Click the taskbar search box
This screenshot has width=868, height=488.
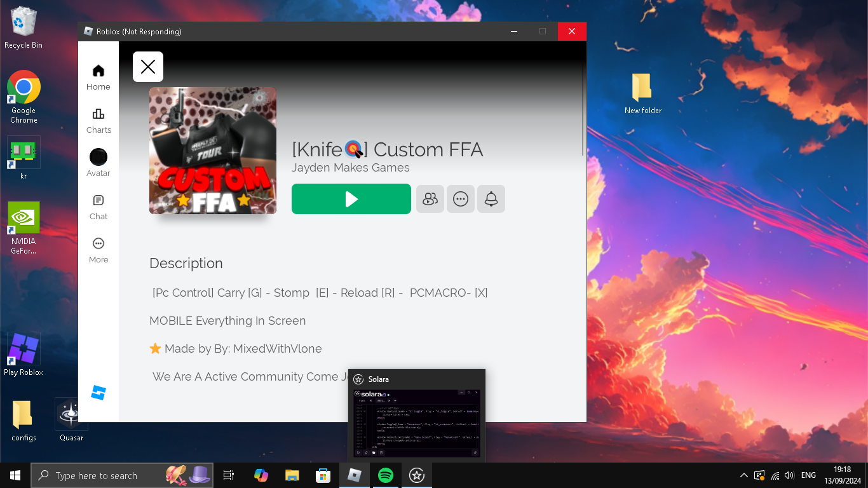point(122,475)
